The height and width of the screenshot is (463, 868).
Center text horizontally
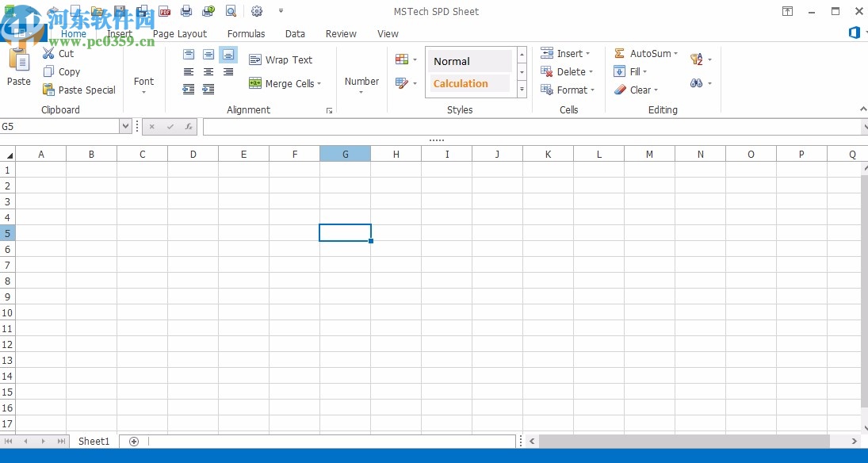pyautogui.click(x=208, y=72)
